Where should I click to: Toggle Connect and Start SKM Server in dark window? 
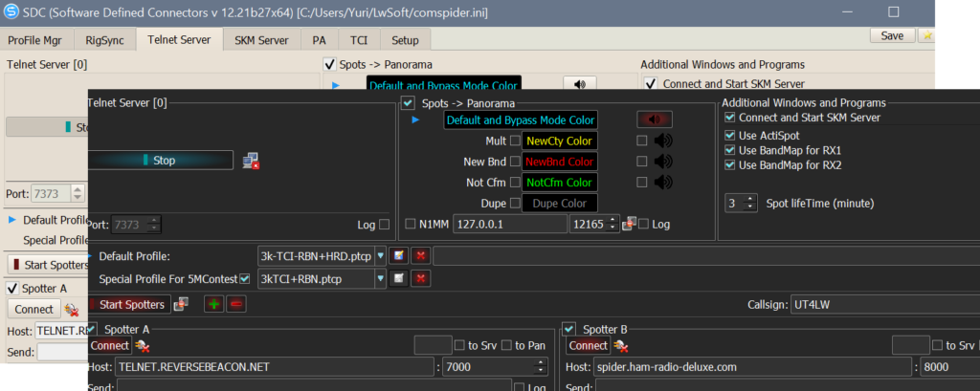click(729, 118)
